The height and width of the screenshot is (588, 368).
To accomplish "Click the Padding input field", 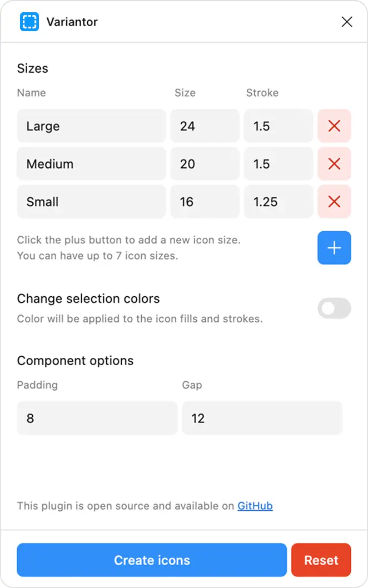I will [x=97, y=418].
